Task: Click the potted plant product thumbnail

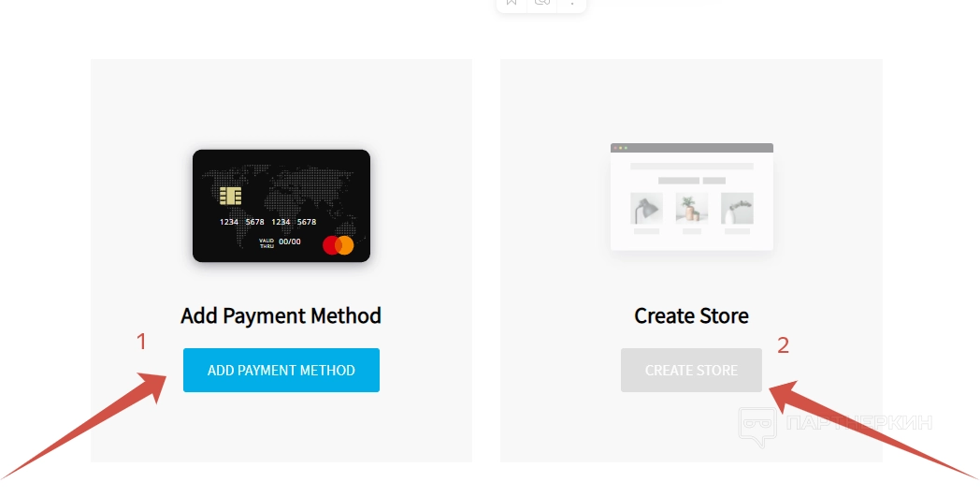Action: point(691,209)
